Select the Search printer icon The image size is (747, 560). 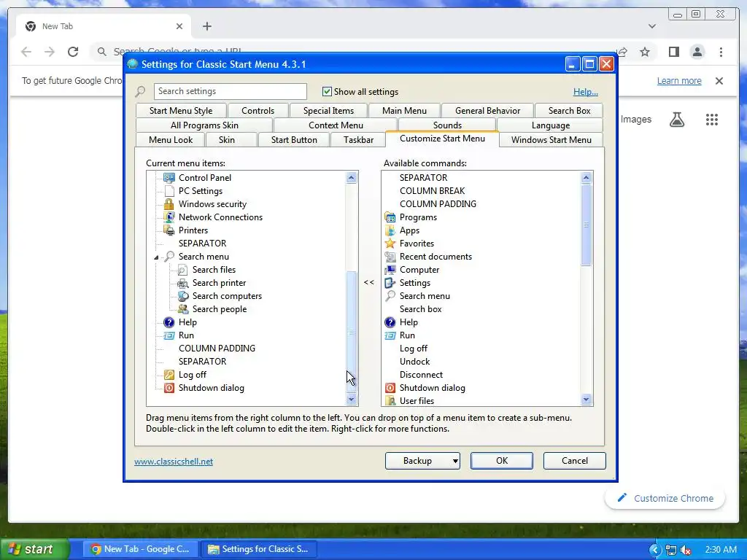point(182,283)
